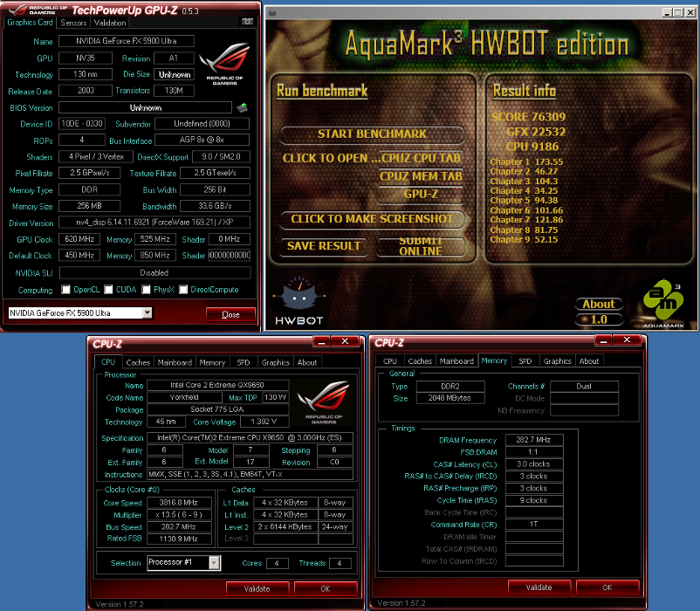Click SCORE 76309 in Result info
700x611 pixels.
[528, 117]
